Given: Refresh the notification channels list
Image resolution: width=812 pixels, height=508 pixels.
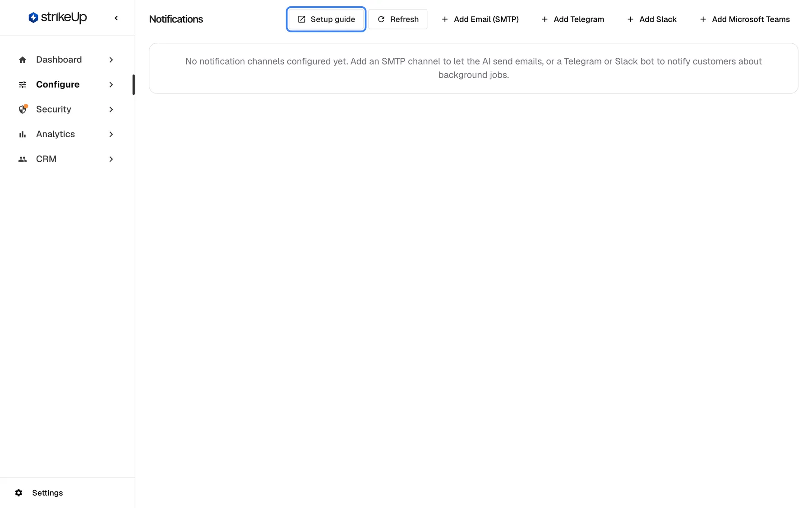Looking at the screenshot, I should [398, 19].
